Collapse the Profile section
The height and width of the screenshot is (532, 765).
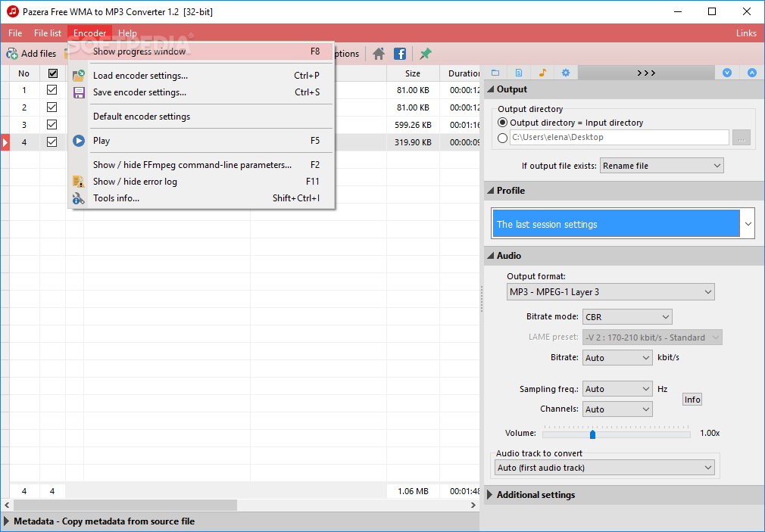[x=491, y=191]
